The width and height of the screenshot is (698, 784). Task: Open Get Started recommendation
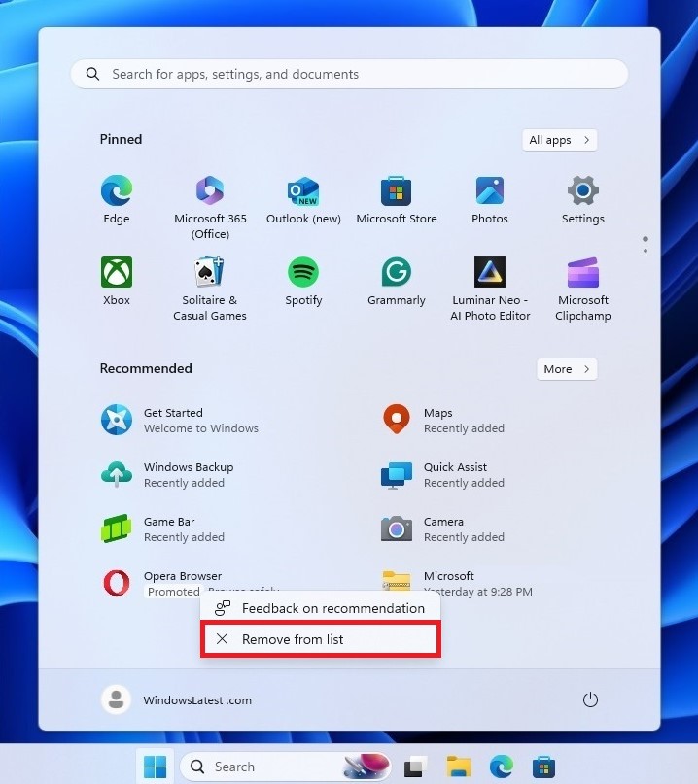pos(180,420)
